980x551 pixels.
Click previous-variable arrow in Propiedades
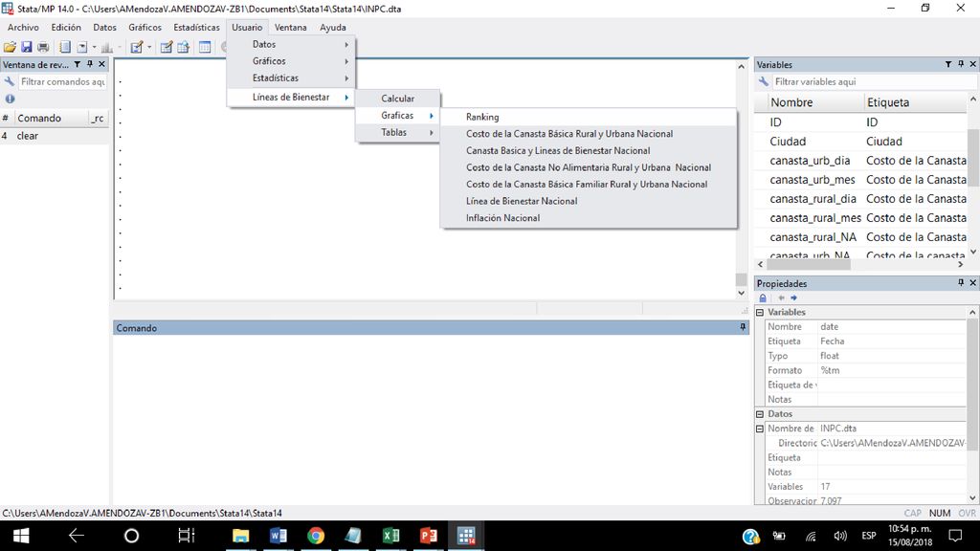[781, 298]
